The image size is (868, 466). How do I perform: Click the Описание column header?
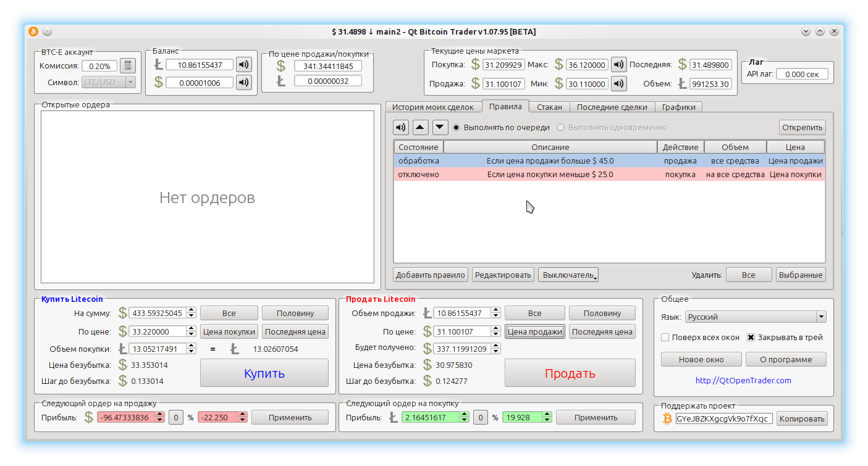(x=550, y=147)
